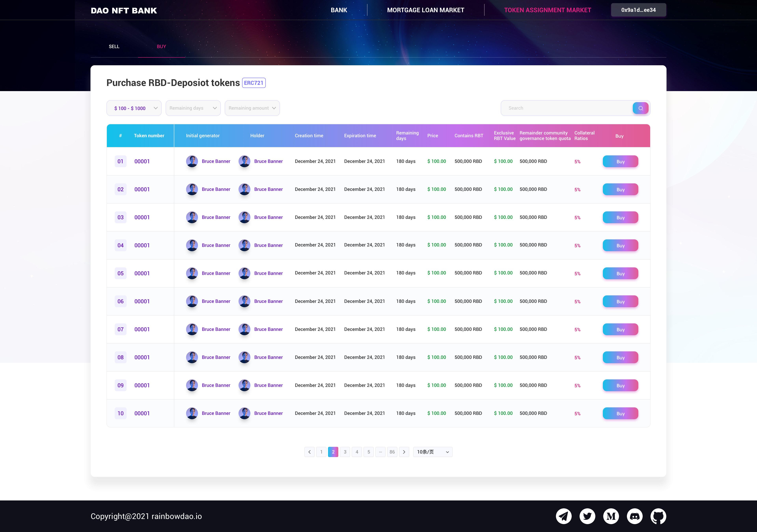Open the GitHub icon in footer
The image size is (757, 532).
point(658,516)
